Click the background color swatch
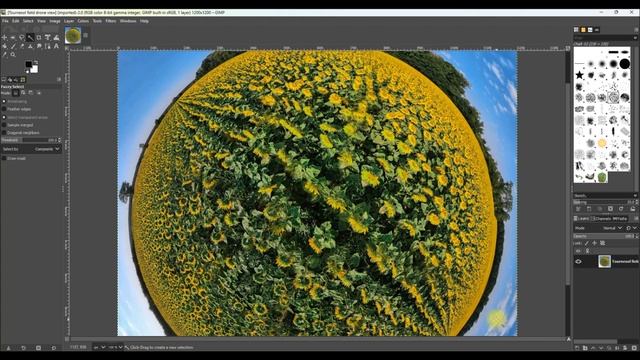Image resolution: width=640 pixels, height=360 pixels. click(x=34, y=69)
